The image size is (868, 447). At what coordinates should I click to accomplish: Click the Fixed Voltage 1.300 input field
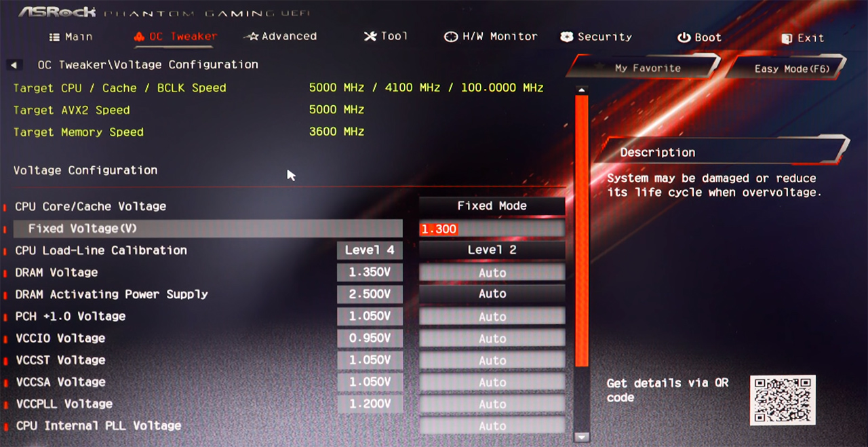[492, 229]
